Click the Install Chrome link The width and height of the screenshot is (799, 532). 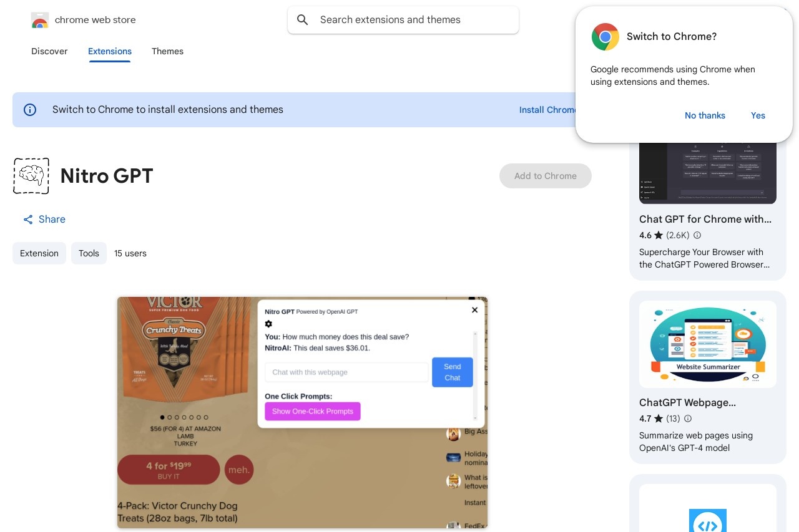(548, 110)
